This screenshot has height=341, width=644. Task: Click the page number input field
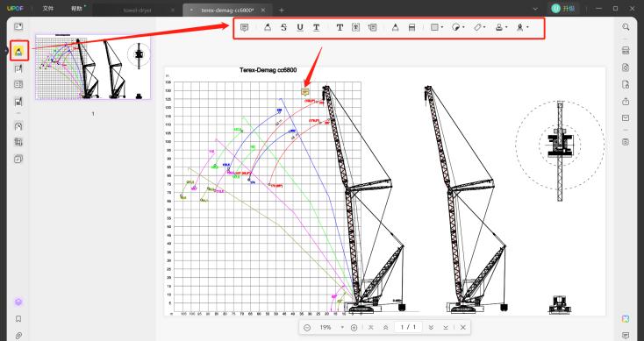tap(408, 328)
